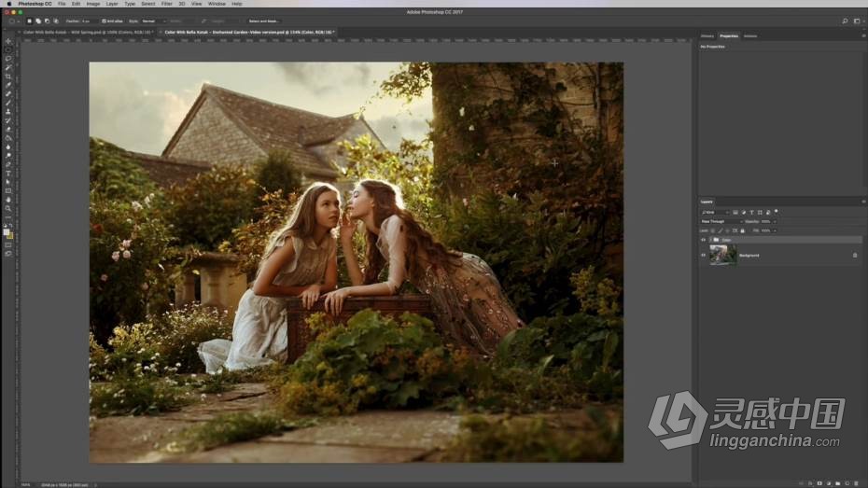The width and height of the screenshot is (868, 488).
Task: Click the background color swatch
Action: [x=10, y=236]
